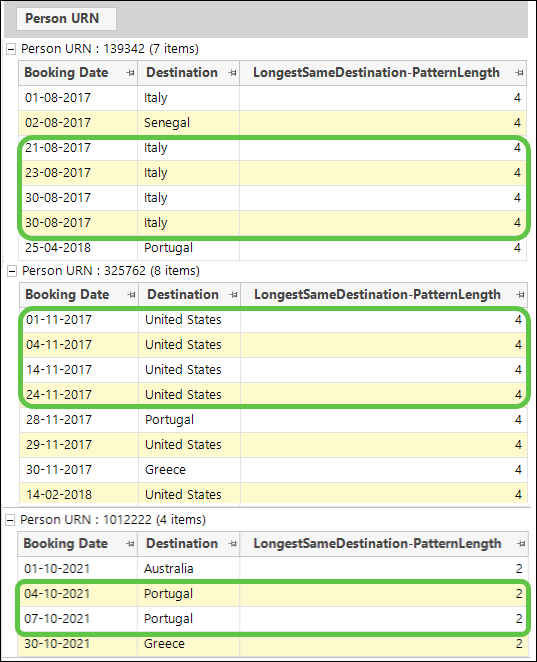Select the Australia row dated 01-10-2021
This screenshot has width=537, height=662.
[273, 569]
